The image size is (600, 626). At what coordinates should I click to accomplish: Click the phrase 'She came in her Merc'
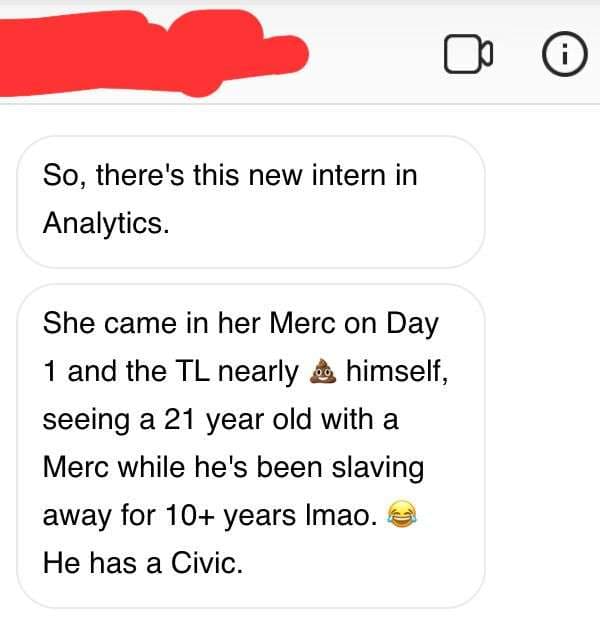pyautogui.click(x=190, y=323)
